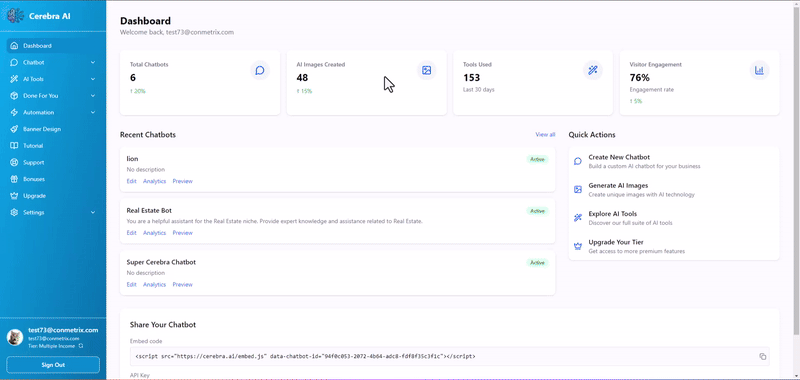Click the Banner Design rocket icon

coord(14,129)
